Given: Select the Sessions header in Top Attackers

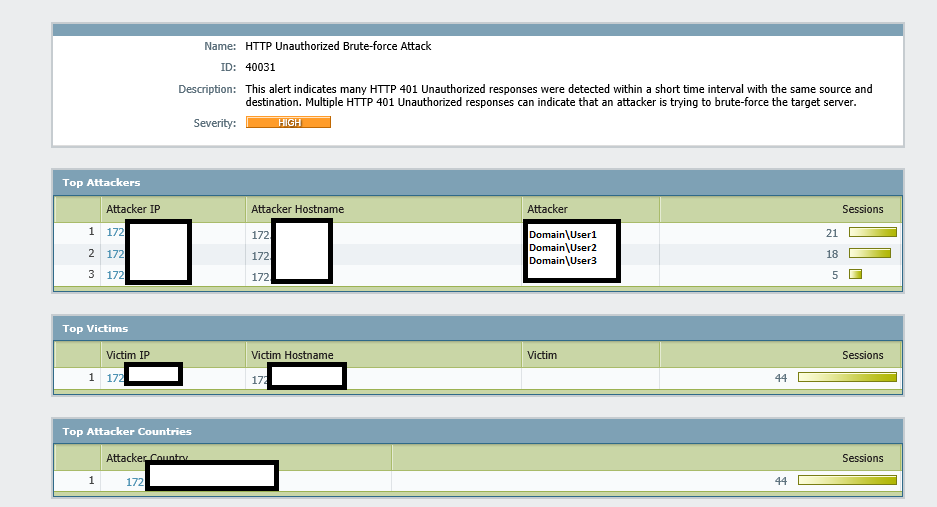Looking at the screenshot, I should 862,209.
